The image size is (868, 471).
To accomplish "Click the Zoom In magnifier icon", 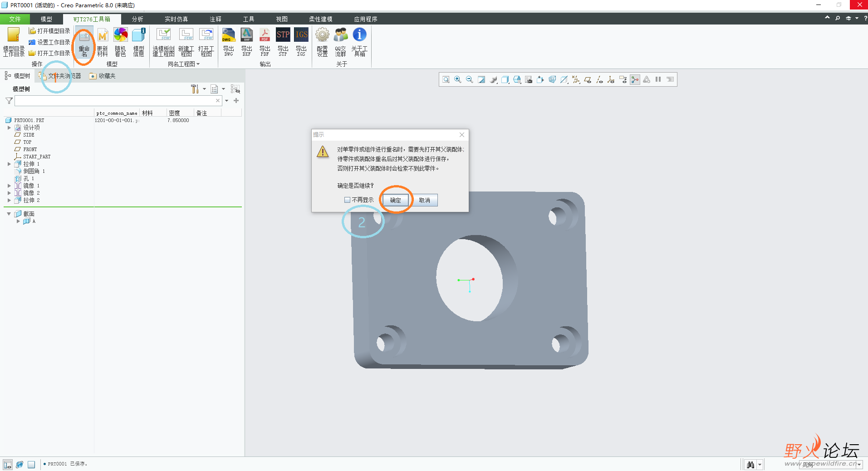I will 458,79.
